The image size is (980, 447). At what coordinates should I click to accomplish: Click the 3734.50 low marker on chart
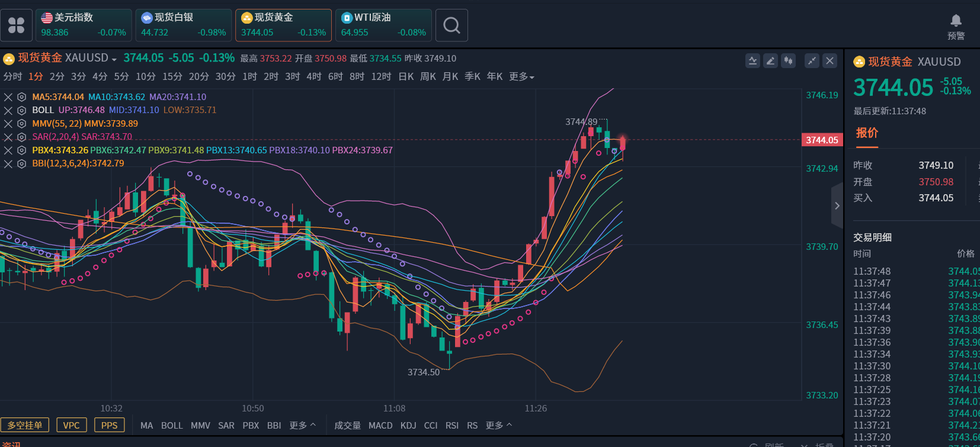click(x=424, y=372)
